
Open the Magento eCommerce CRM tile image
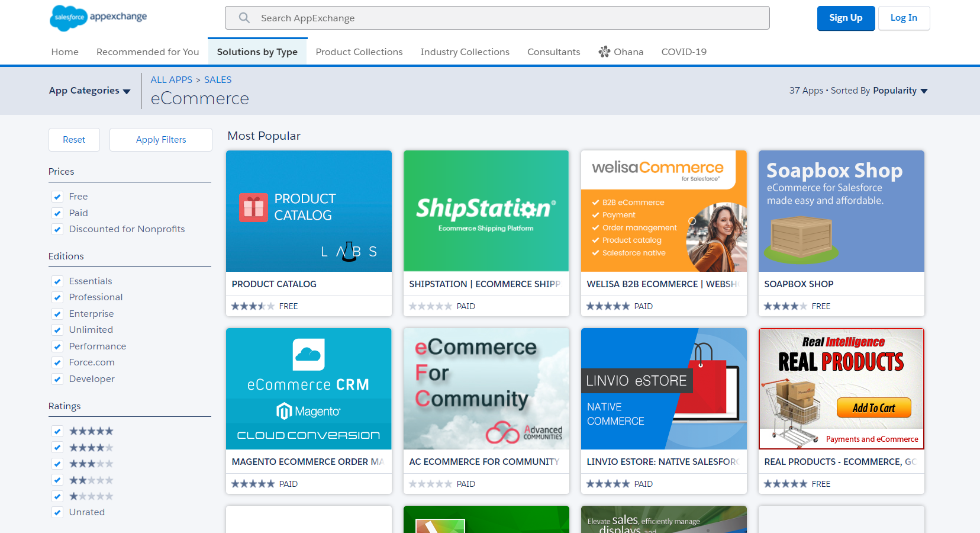(x=308, y=389)
